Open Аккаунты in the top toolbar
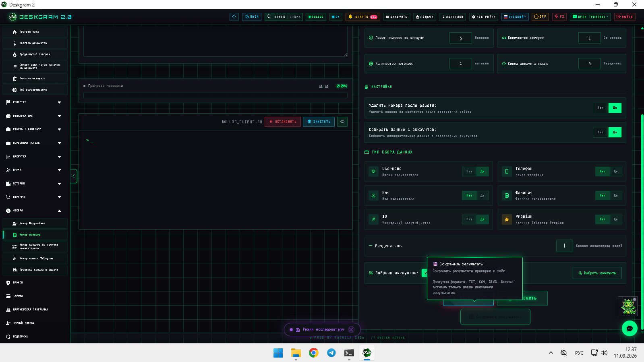Screen dimensions: 644x362 pos(397,17)
